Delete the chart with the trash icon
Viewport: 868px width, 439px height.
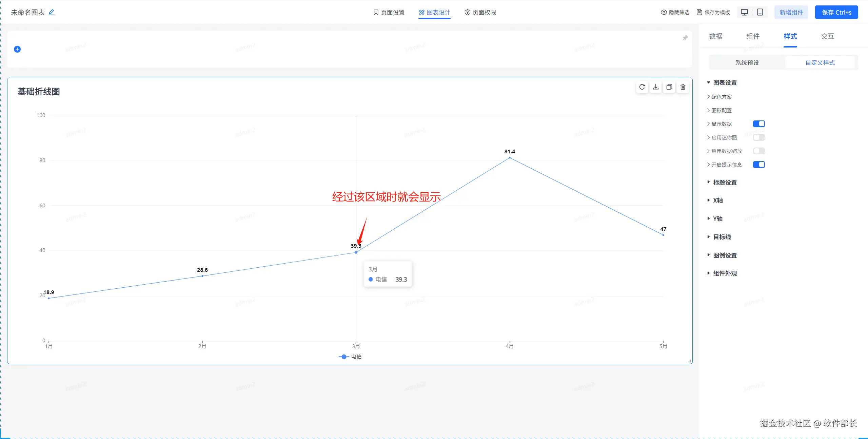click(x=683, y=87)
